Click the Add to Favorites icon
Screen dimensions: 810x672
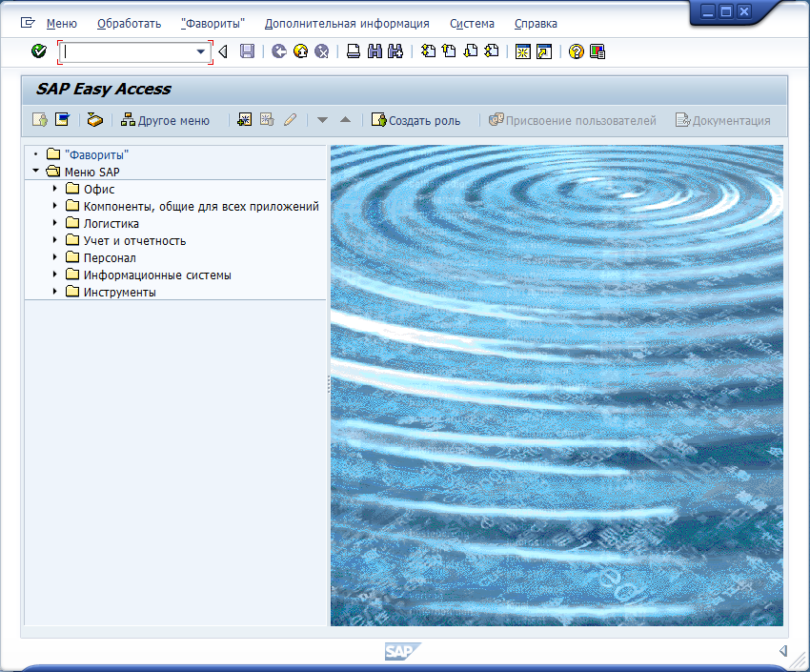244,120
